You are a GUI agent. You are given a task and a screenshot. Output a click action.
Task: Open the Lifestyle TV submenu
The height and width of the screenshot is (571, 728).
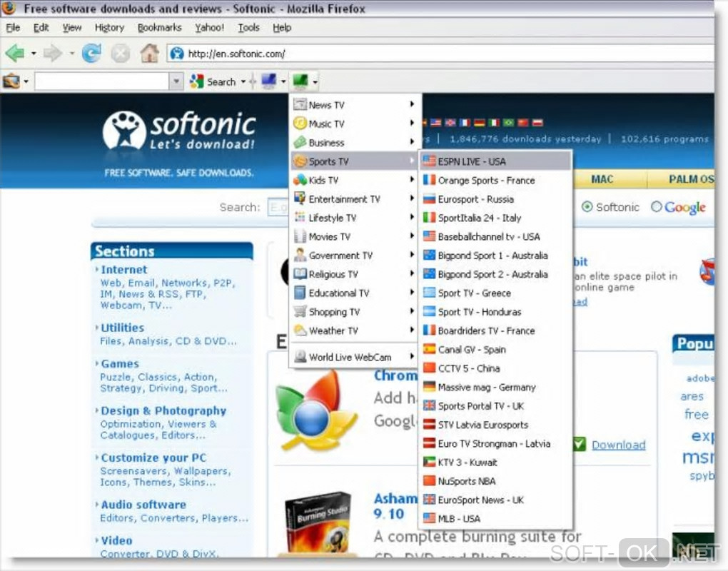click(x=354, y=218)
